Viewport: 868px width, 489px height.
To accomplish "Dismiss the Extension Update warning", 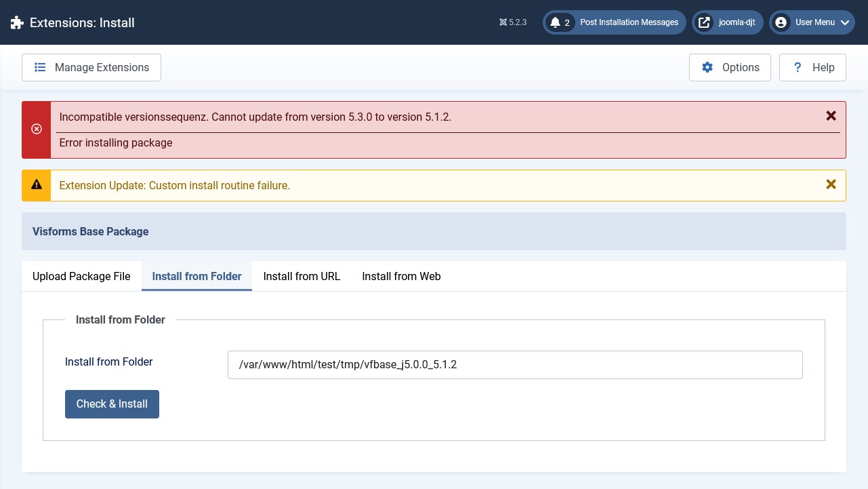I will pyautogui.click(x=831, y=184).
